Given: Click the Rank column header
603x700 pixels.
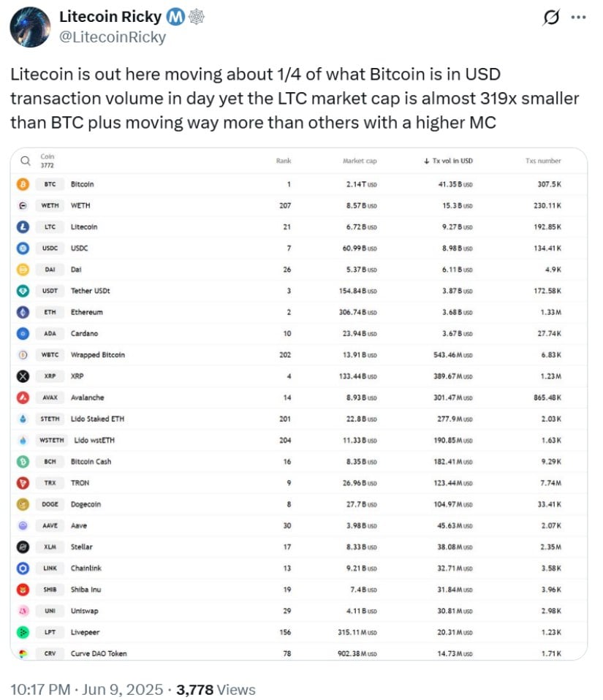Looking at the screenshot, I should 284,161.
